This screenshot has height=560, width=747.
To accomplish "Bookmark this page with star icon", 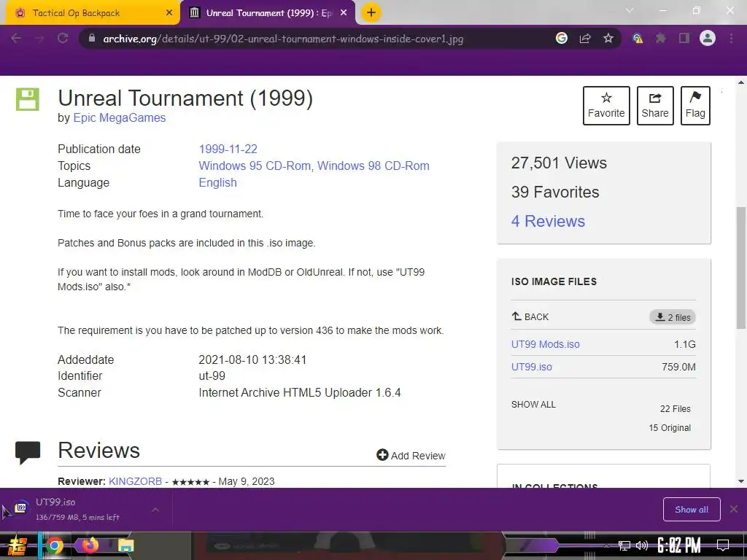I will (608, 38).
